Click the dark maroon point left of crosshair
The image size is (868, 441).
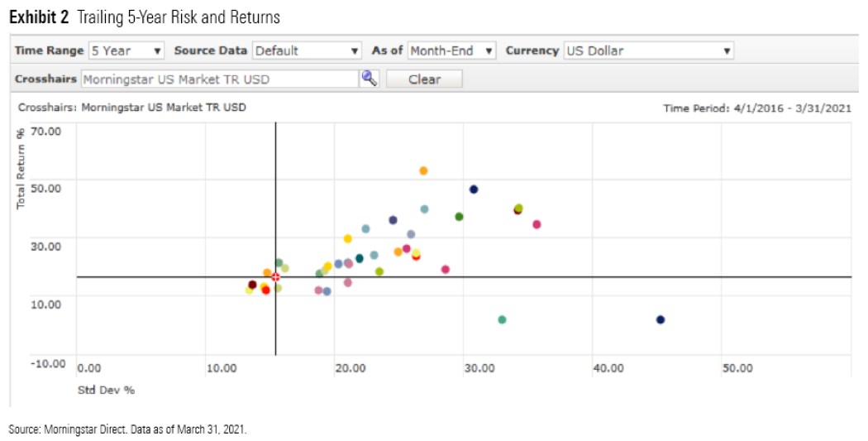click(x=252, y=285)
